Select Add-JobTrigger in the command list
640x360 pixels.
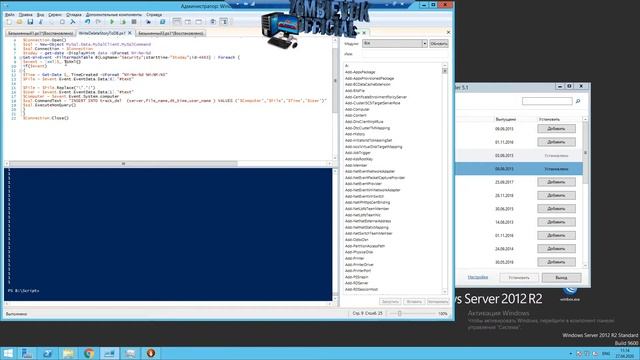click(x=358, y=153)
